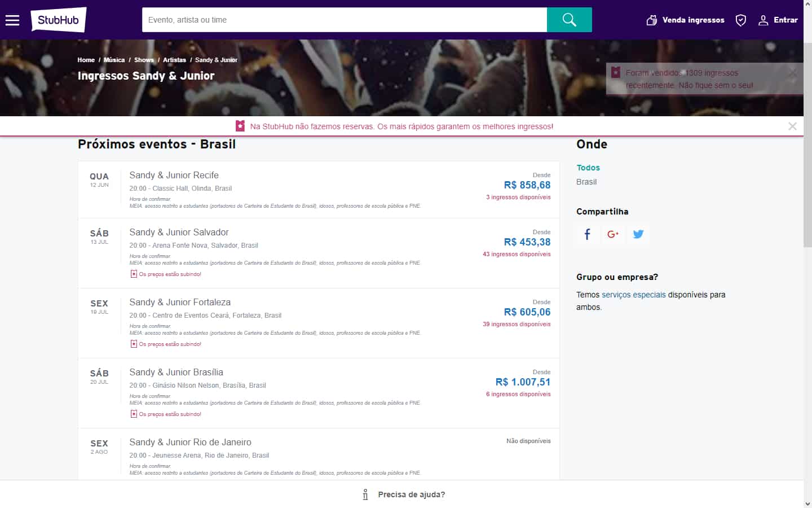812x508 pixels.
Task: Click Classic Hall, Olinda venue text
Action: [x=182, y=189]
